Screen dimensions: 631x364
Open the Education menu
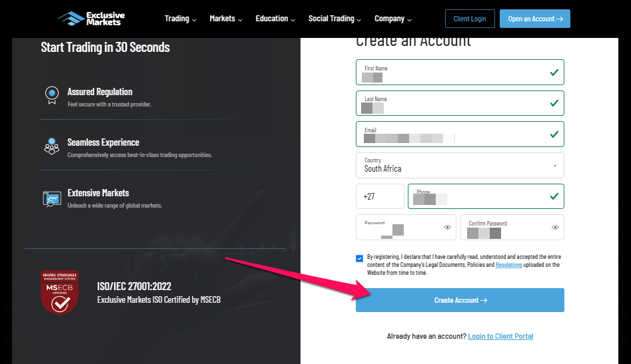pos(275,19)
